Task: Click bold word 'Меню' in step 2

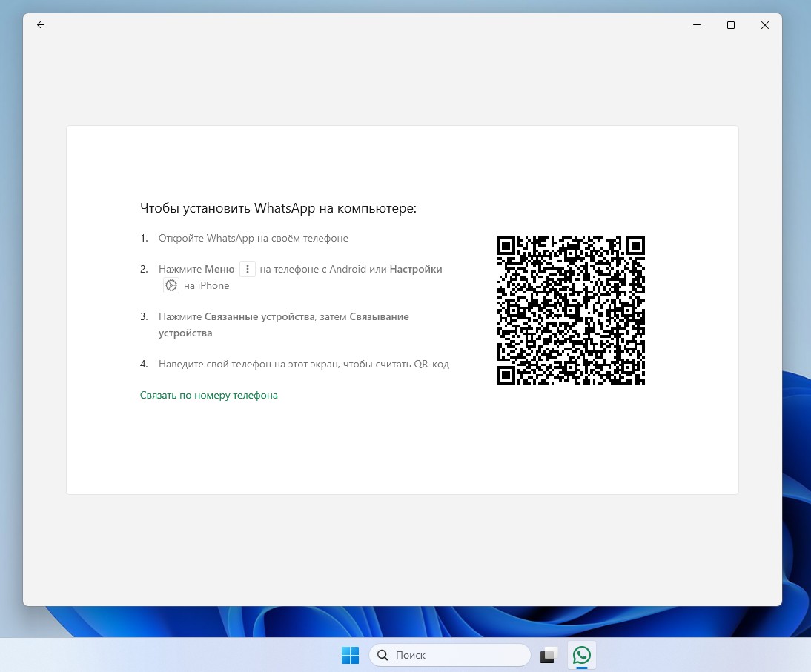Action: [219, 269]
